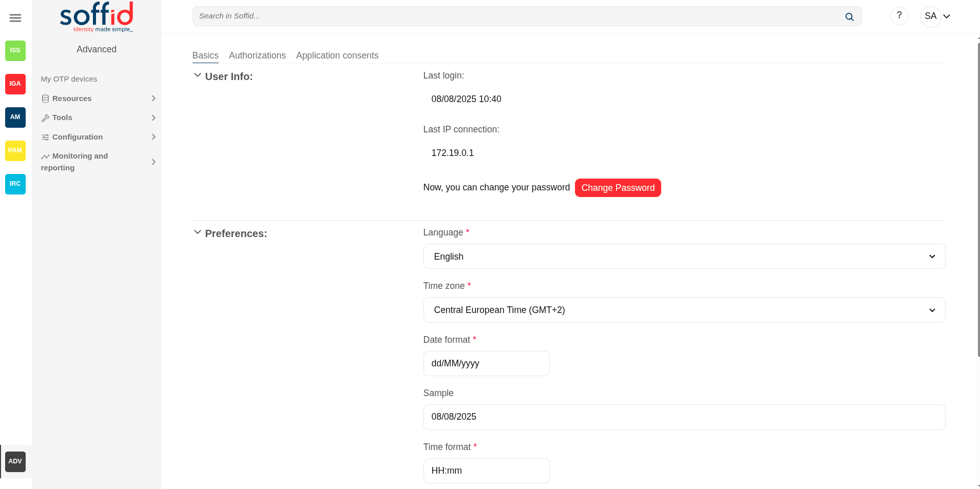Open the Language dropdown
This screenshot has height=489, width=980.
click(x=684, y=257)
